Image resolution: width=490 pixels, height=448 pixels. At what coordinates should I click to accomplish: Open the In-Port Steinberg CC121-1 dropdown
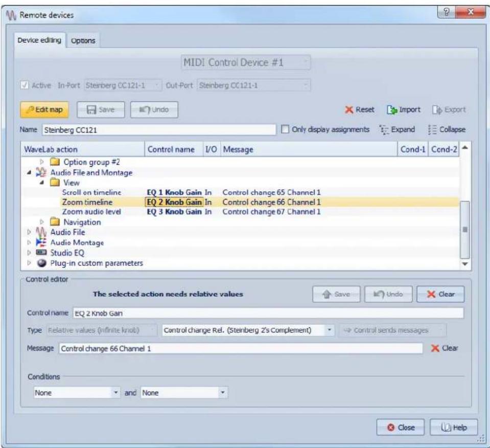coord(123,85)
